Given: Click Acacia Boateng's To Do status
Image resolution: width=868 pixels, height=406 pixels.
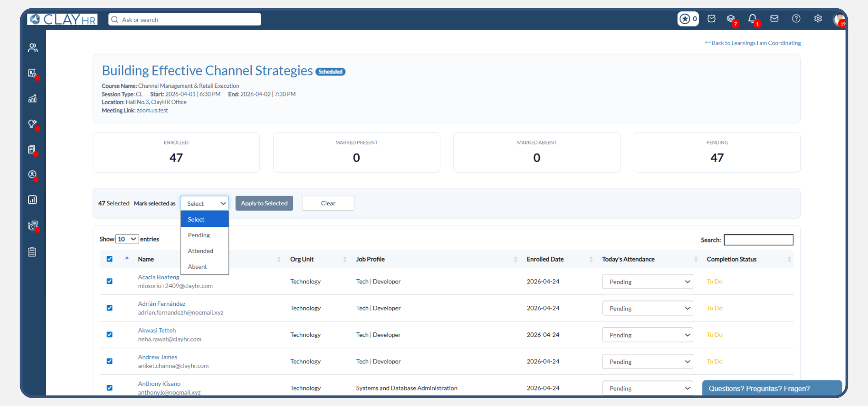Looking at the screenshot, I should point(714,282).
